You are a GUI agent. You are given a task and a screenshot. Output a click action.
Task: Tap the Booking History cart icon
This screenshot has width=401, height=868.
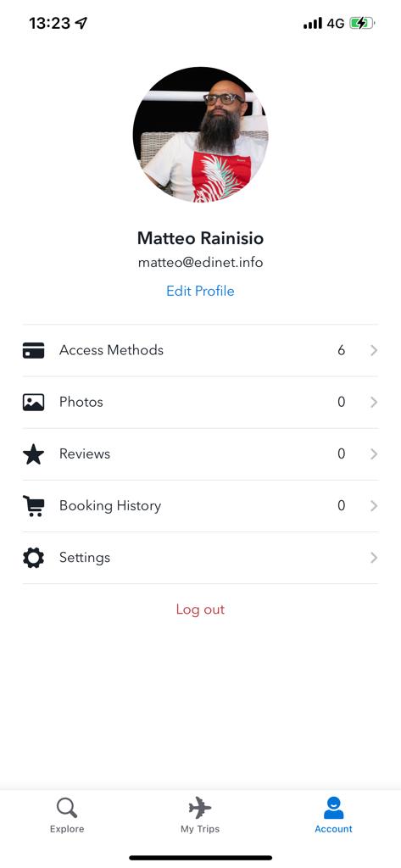33,506
